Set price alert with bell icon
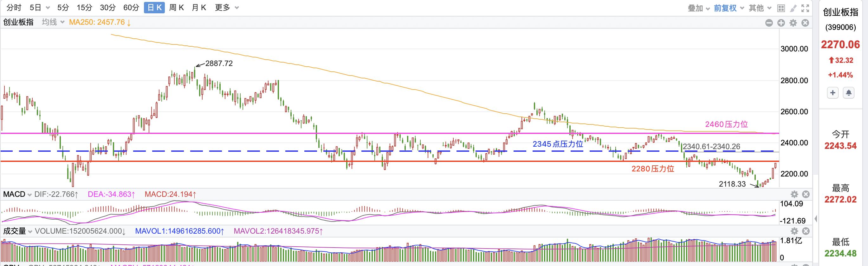Viewport: 868px width, 266px height. [848, 92]
